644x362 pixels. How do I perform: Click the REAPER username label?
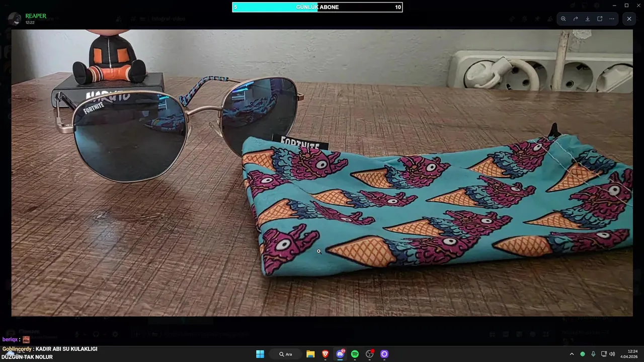36,16
